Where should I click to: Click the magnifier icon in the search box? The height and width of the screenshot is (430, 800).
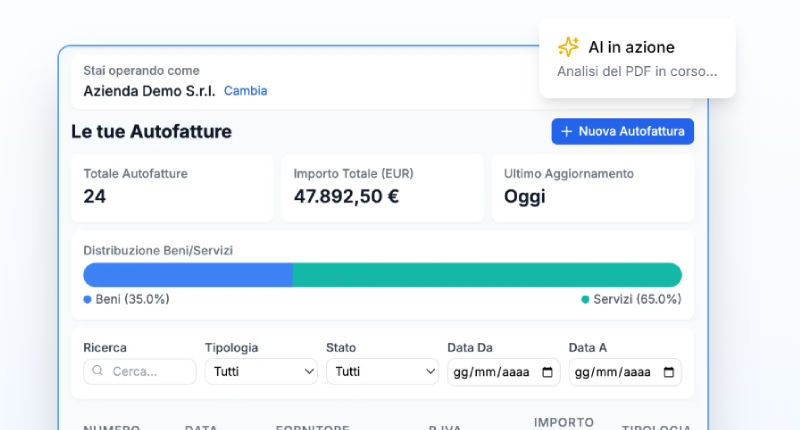(98, 371)
